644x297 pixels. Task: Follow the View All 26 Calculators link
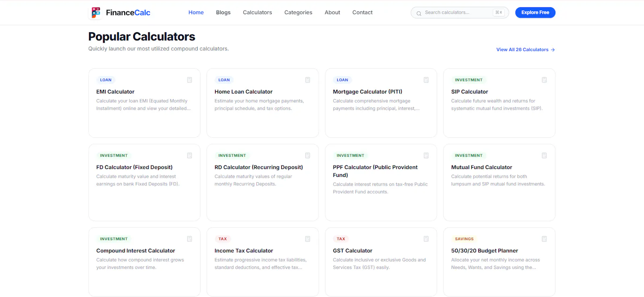[525, 50]
